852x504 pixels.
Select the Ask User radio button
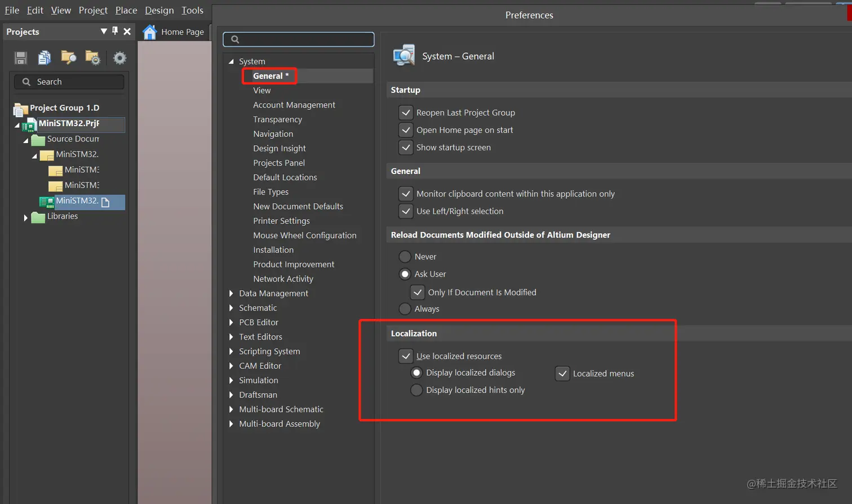(405, 274)
